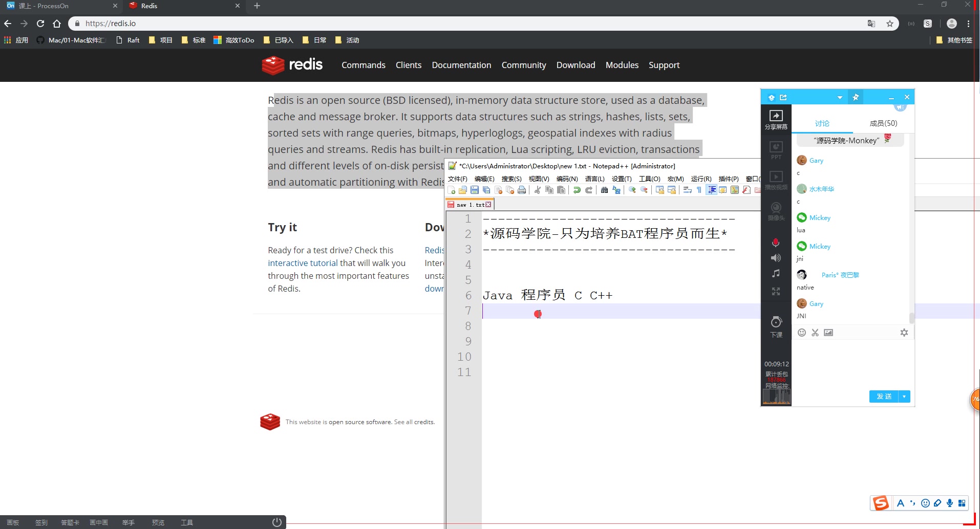Open the emoji picker in the chat panel
Screen dimensions: 980x529
point(802,333)
